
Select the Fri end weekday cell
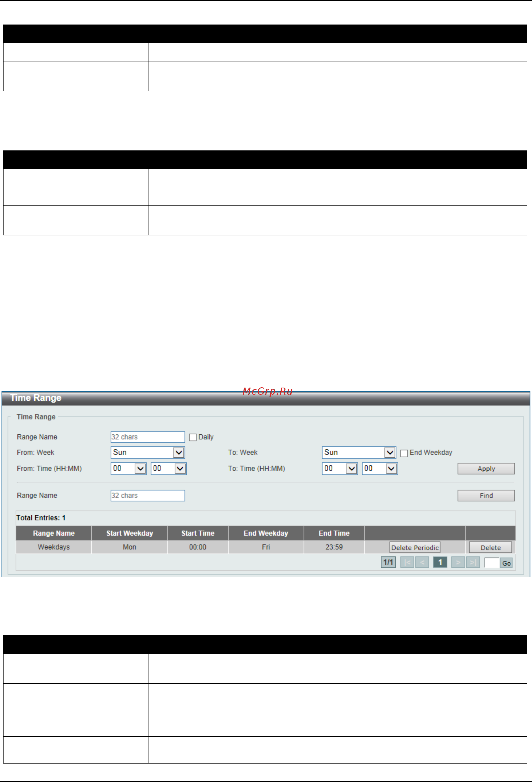coord(266,547)
